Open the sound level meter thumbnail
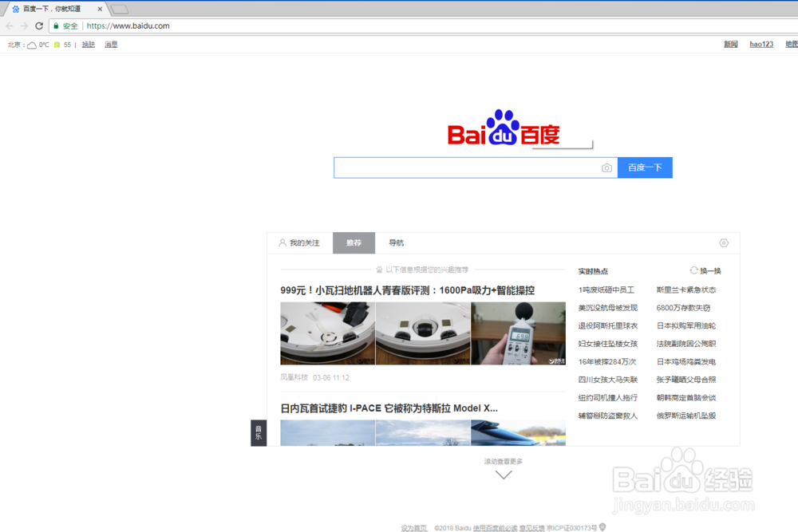This screenshot has width=798, height=532. click(x=518, y=333)
